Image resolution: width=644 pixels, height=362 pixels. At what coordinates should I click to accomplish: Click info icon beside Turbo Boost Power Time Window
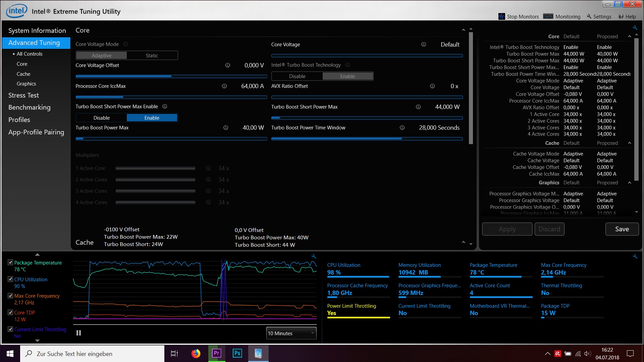402,127
